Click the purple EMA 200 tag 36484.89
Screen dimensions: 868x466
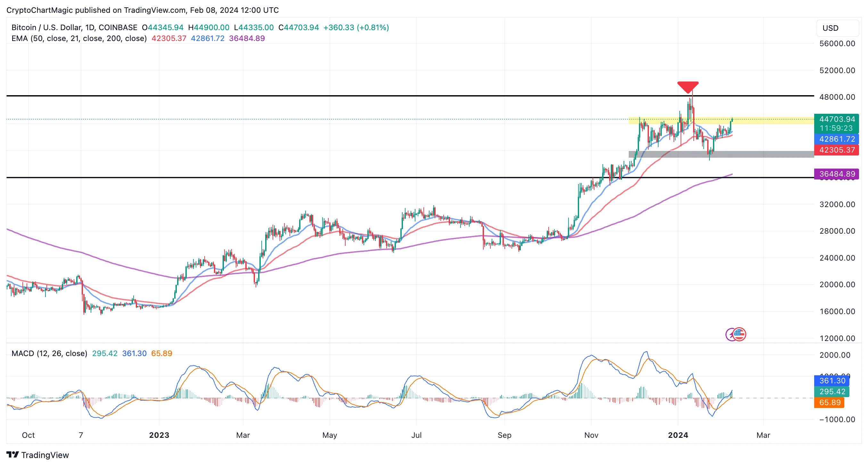(836, 174)
